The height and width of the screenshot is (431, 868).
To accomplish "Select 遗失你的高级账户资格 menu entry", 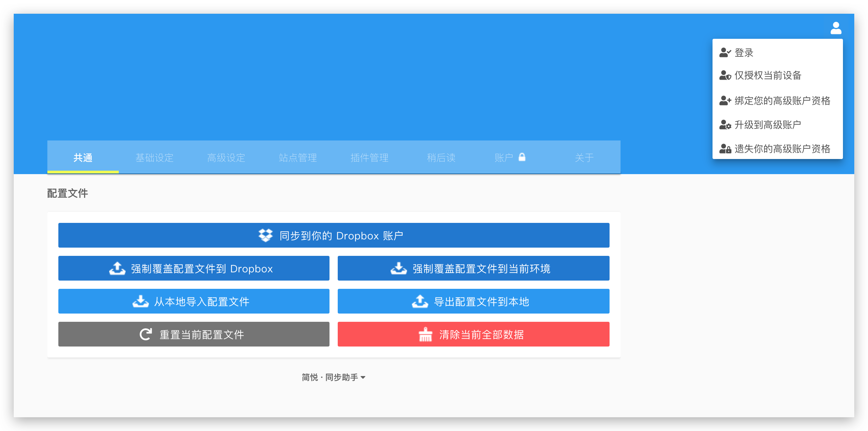I will (777, 149).
